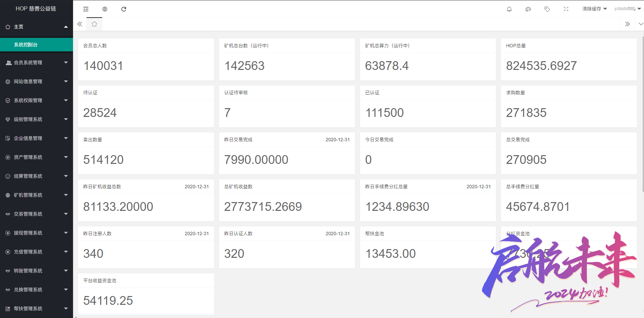Click the tag note icon in header
The width and height of the screenshot is (644, 318).
pos(547,9)
